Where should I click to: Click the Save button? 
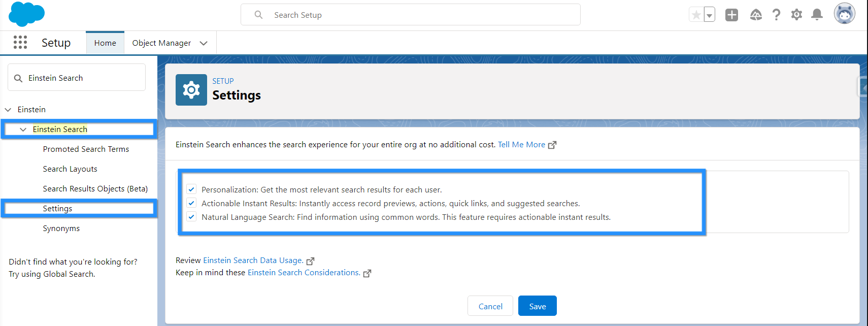pos(538,306)
